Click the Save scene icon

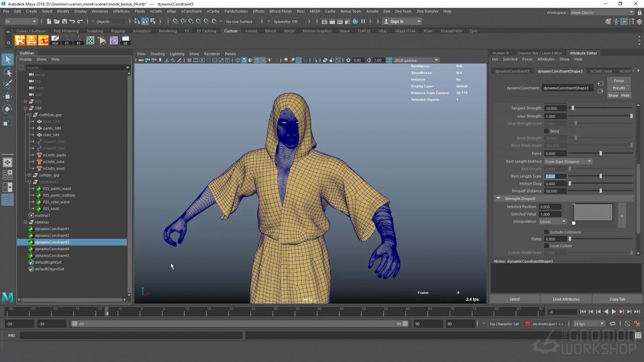64,22
